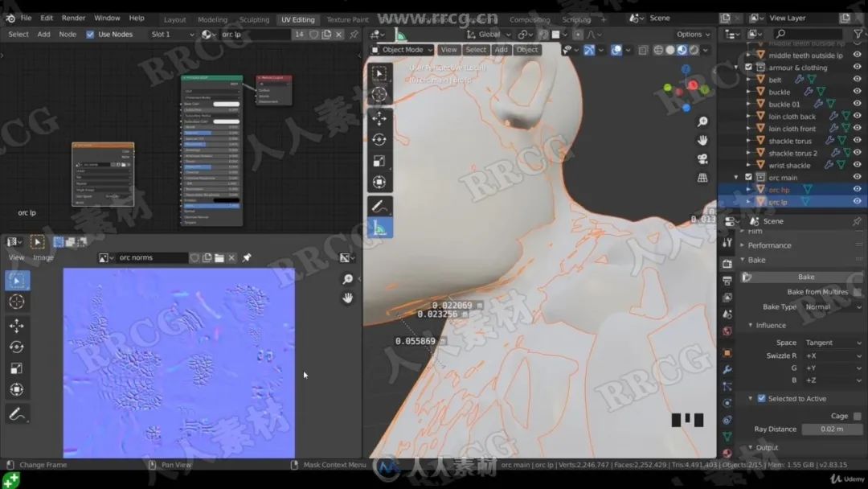Select the Annotate tool in 3D viewport
Image resolution: width=868 pixels, height=489 pixels.
point(379,207)
